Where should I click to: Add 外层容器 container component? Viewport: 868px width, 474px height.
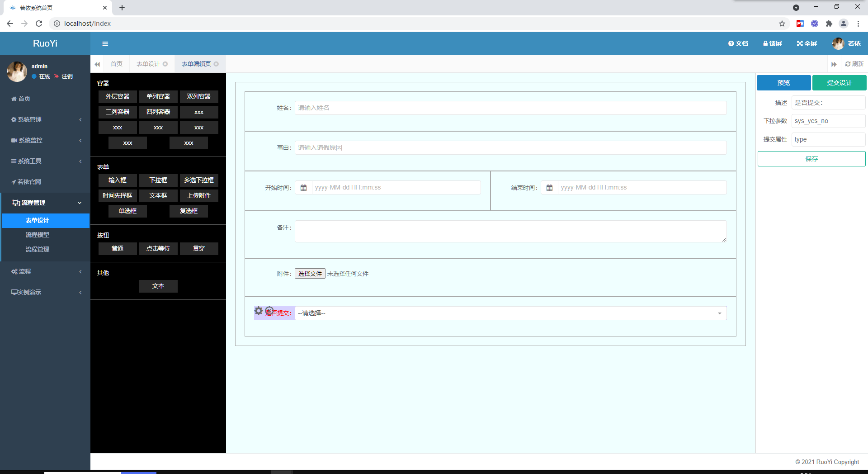point(118,97)
